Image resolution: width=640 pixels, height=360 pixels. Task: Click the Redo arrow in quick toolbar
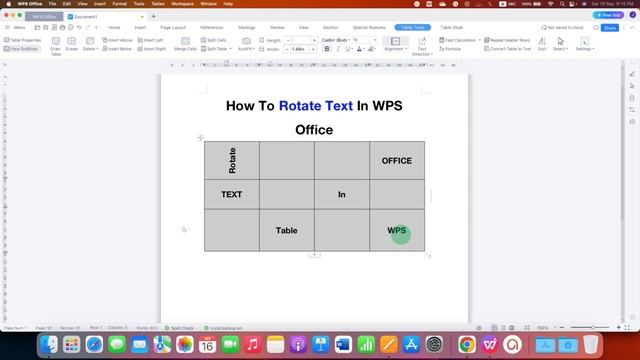point(88,27)
